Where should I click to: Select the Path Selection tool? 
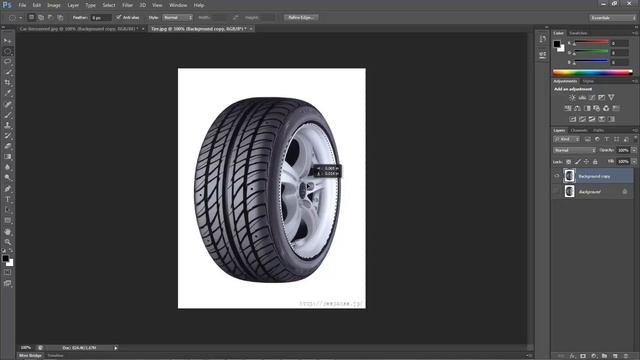(7, 210)
